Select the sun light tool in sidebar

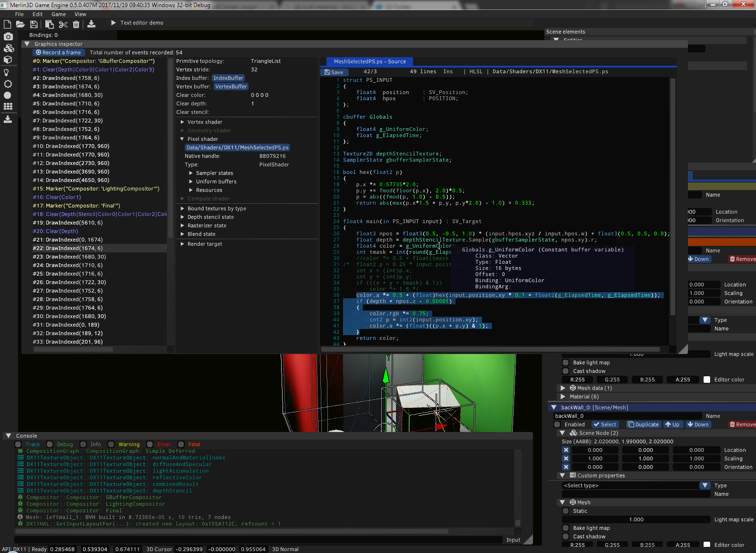(x=8, y=84)
